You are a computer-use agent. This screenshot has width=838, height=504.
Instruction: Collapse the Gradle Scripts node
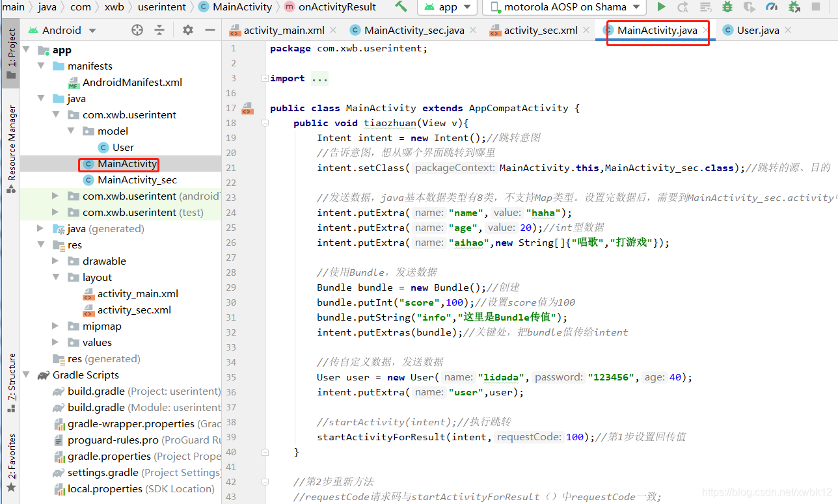pyautogui.click(x=27, y=375)
